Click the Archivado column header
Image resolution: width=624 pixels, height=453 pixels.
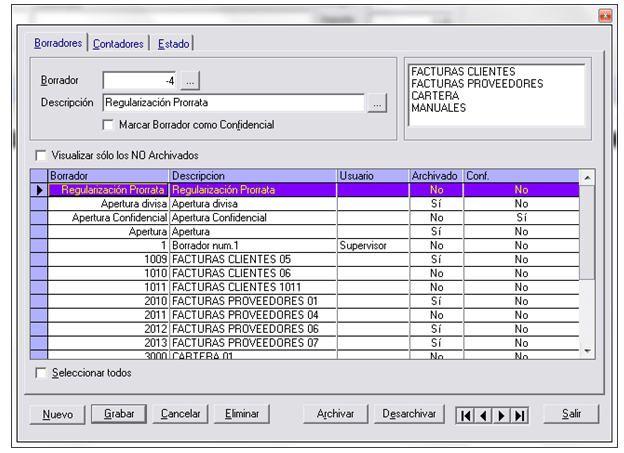pyautogui.click(x=437, y=176)
